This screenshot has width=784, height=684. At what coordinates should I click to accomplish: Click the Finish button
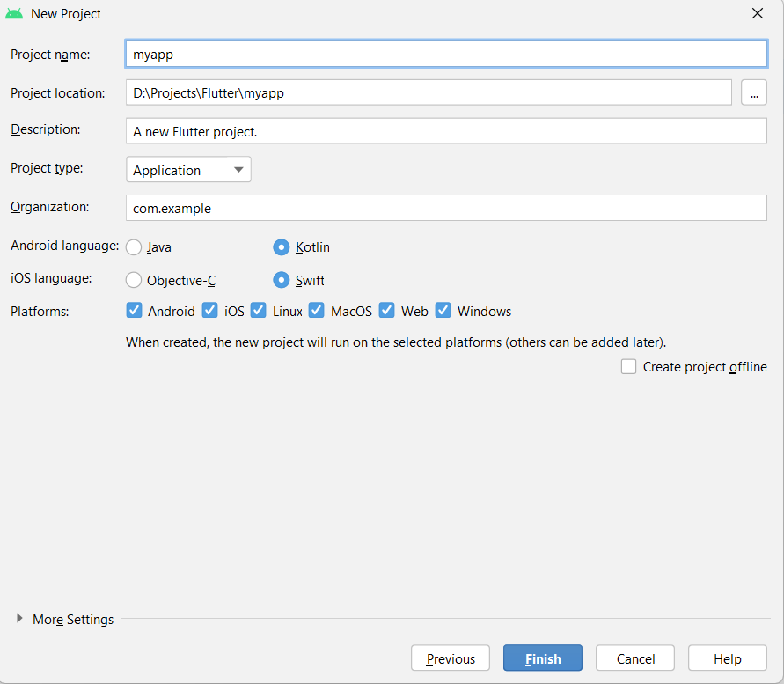pyautogui.click(x=543, y=658)
